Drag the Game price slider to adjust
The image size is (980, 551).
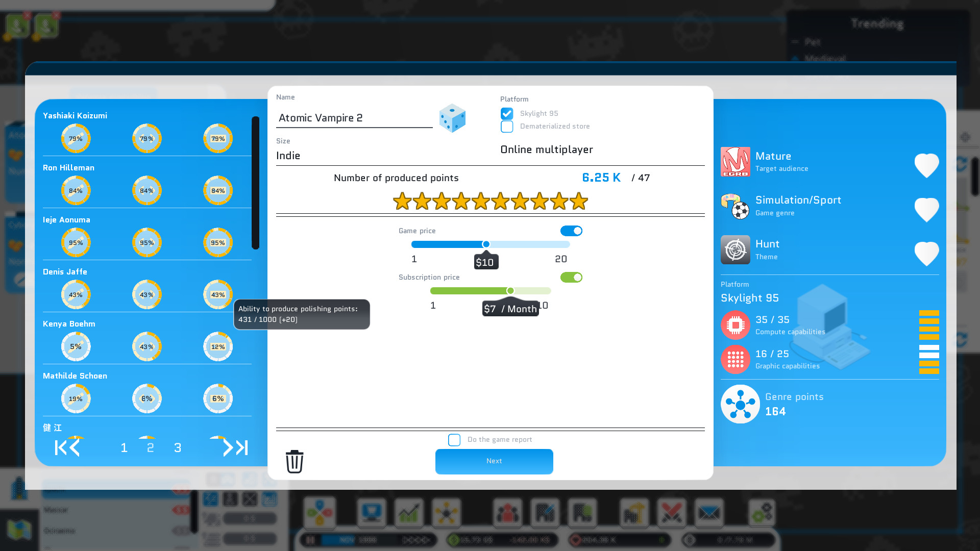point(486,244)
